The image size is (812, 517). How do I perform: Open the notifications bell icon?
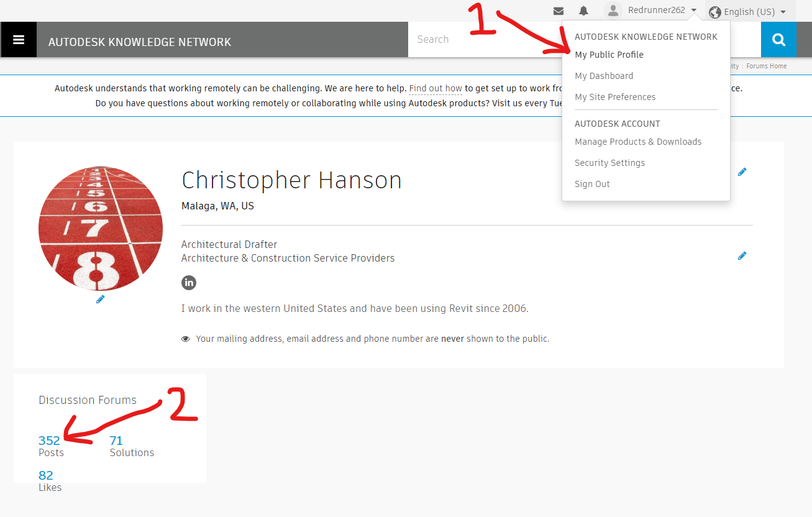point(583,11)
